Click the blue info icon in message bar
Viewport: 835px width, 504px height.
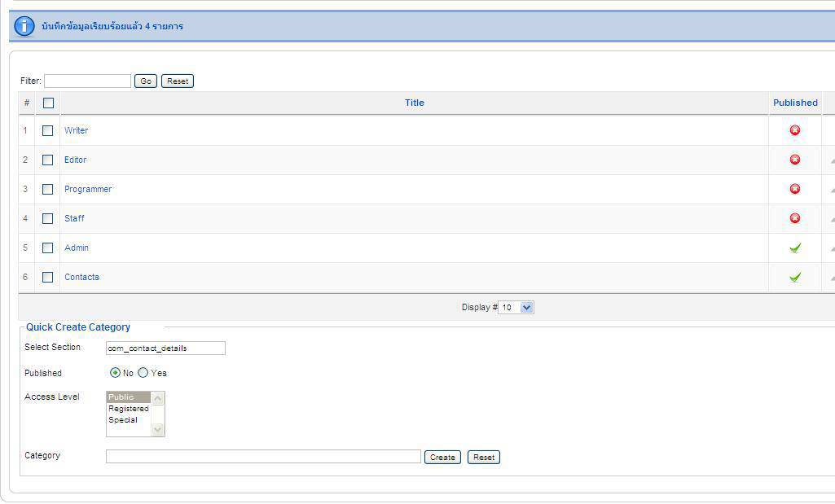pos(24,26)
